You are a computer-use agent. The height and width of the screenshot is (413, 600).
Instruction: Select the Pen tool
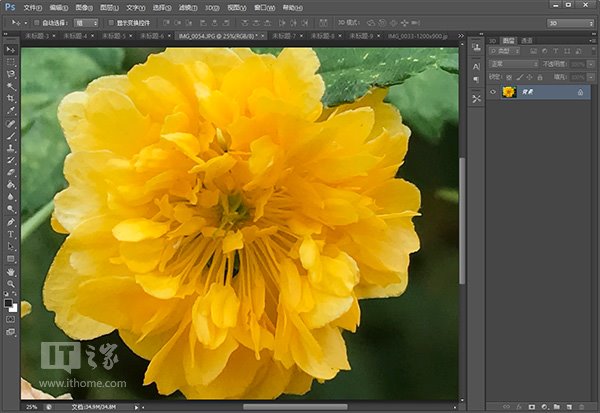tap(10, 222)
